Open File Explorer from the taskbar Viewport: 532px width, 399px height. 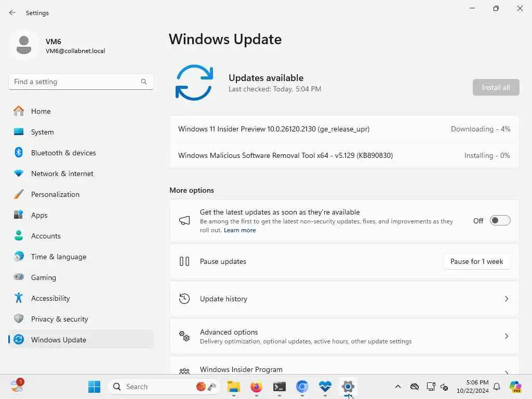(x=233, y=387)
